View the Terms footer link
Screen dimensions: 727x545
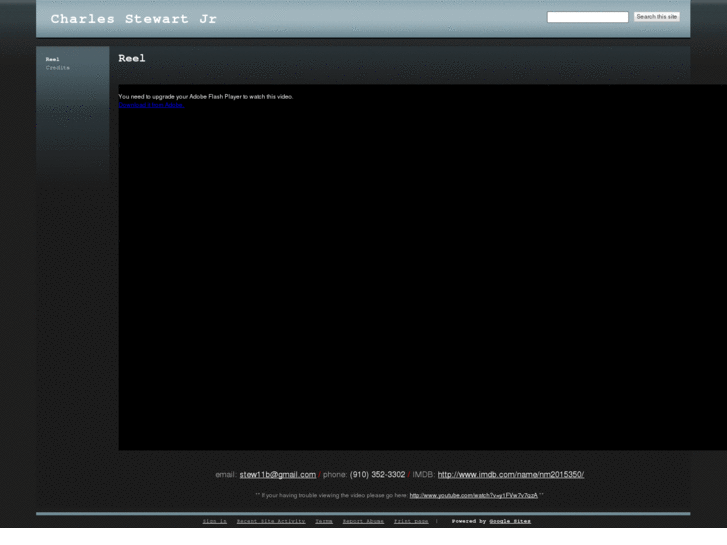coord(324,521)
